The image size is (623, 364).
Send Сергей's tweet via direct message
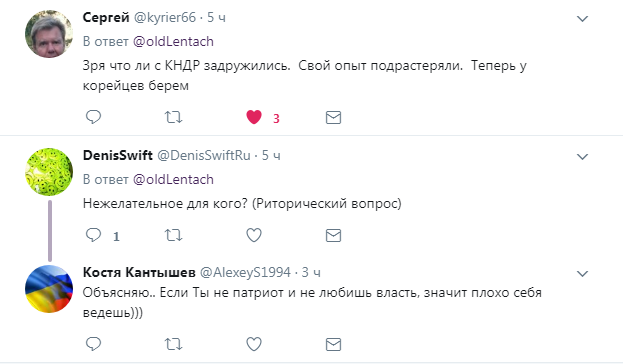[333, 117]
